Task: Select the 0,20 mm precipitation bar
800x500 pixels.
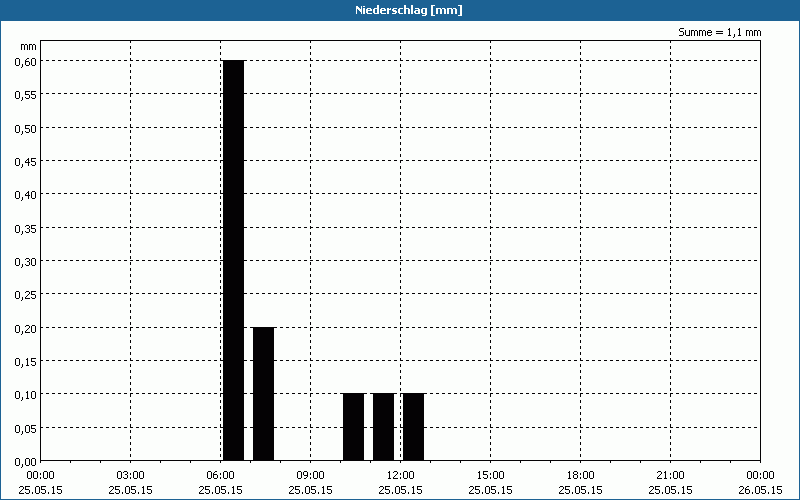Action: (264, 394)
